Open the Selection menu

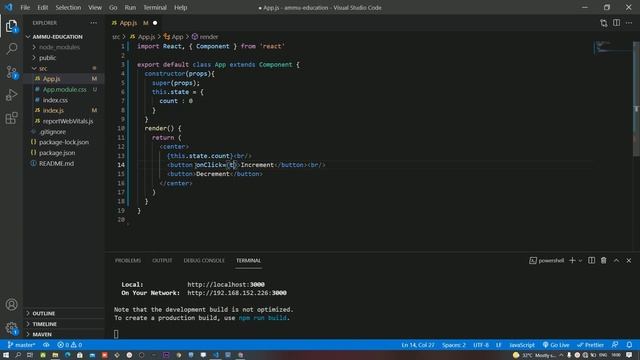(68, 7)
